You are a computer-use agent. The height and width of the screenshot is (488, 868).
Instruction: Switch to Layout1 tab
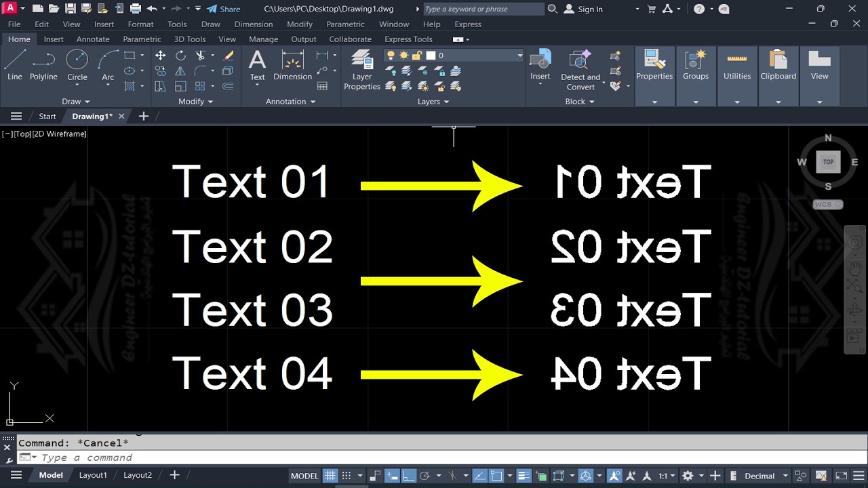click(x=93, y=475)
